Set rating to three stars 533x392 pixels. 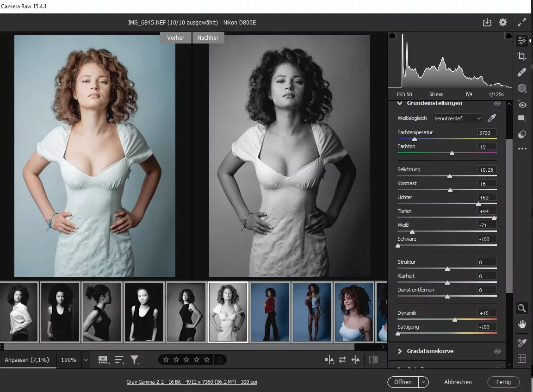coord(186,359)
